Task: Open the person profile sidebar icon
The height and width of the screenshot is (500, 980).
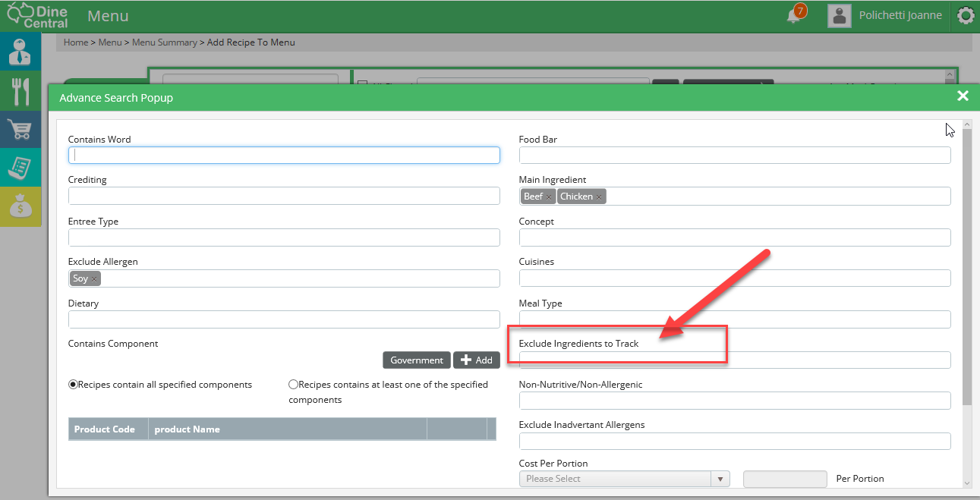Action: [x=20, y=52]
